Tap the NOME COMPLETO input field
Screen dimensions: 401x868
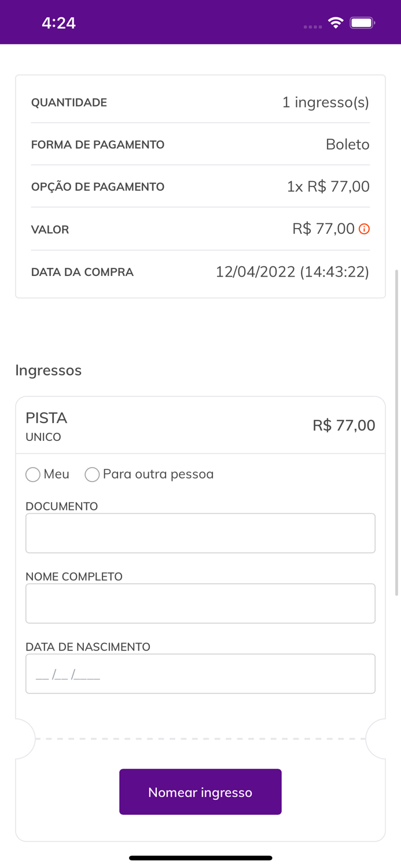[x=200, y=603]
